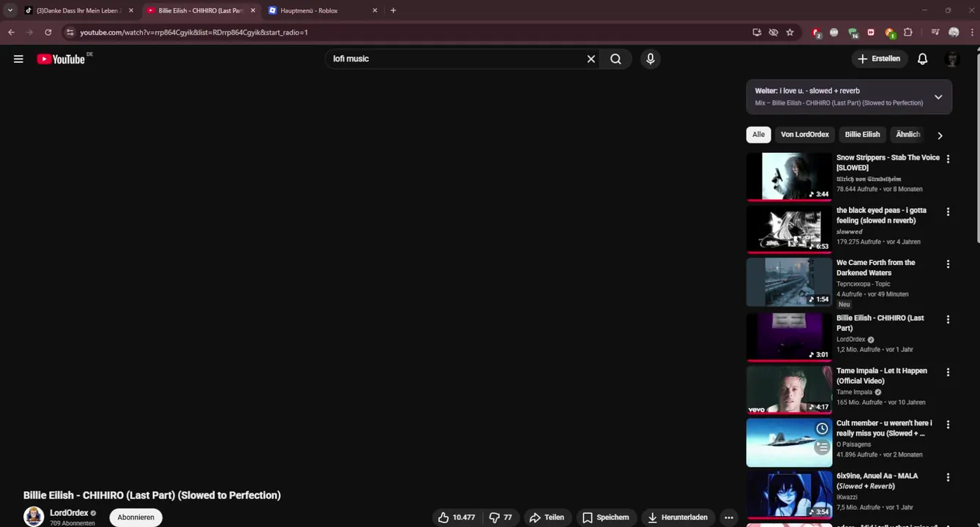Viewport: 980px width, 527px height.
Task: Open the three-dot more actions button
Action: pyautogui.click(x=727, y=517)
